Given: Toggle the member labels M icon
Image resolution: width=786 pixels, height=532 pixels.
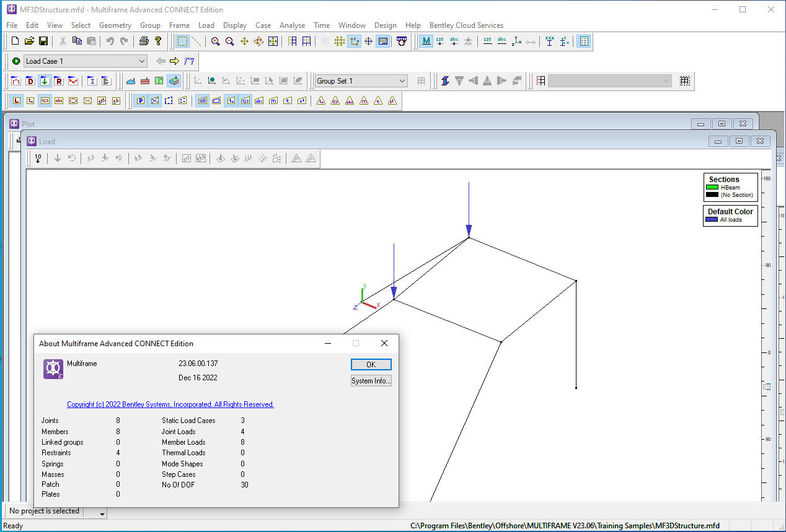Looking at the screenshot, I should (x=426, y=41).
